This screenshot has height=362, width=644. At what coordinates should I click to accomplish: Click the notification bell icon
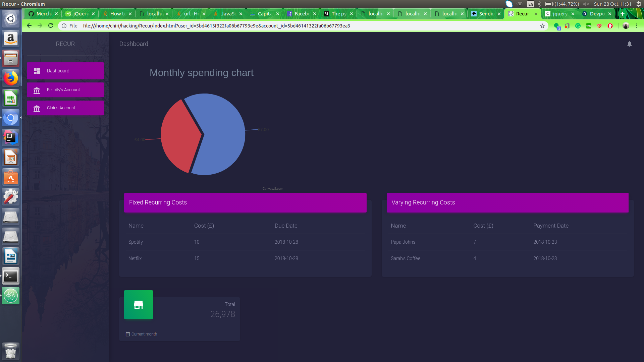(x=629, y=44)
